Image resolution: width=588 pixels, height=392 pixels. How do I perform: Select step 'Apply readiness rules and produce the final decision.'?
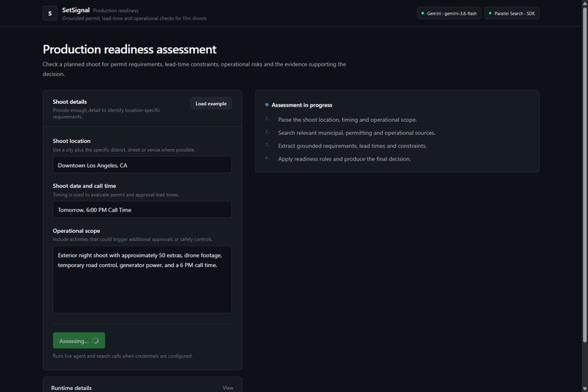click(x=344, y=159)
